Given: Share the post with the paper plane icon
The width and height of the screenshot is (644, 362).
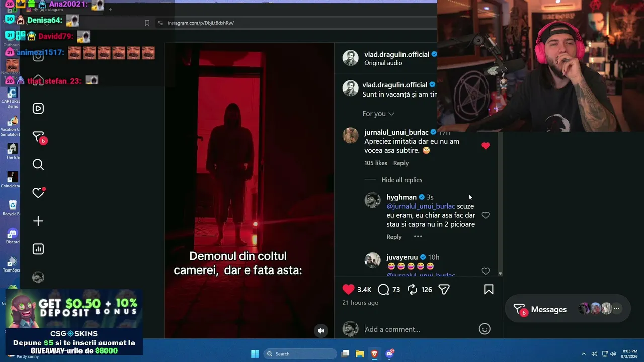Looking at the screenshot, I should (x=444, y=289).
